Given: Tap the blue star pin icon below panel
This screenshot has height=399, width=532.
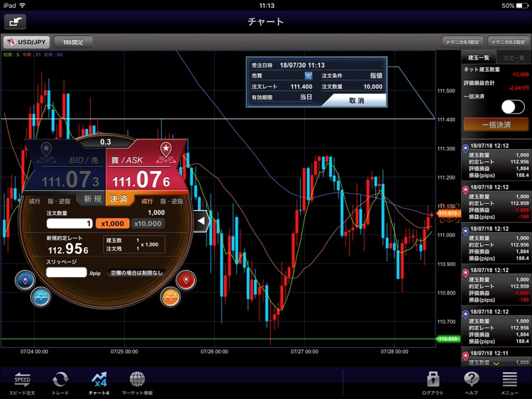Looking at the screenshot, I should pyautogui.click(x=25, y=280).
